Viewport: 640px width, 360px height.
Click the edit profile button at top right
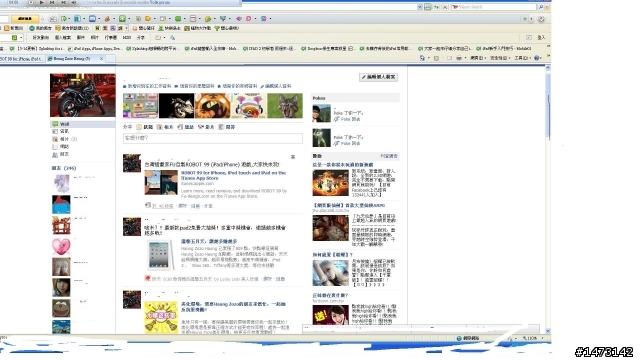tap(378, 77)
